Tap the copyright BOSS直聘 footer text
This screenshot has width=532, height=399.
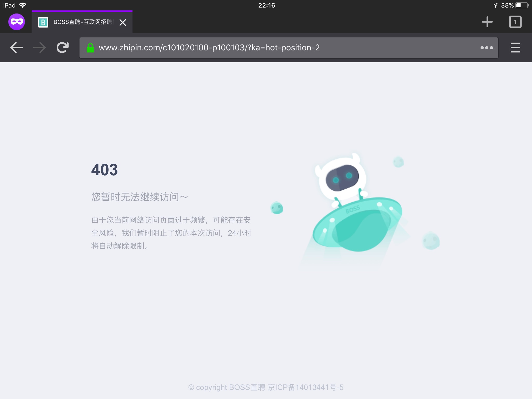click(266, 387)
